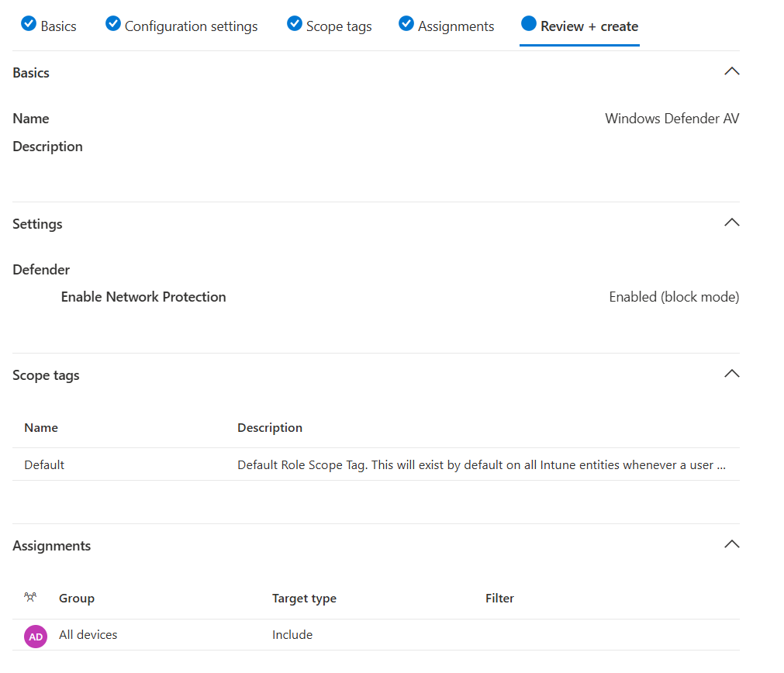784x673 pixels.
Task: Collapse the Basics section chevron
Action: click(x=730, y=71)
